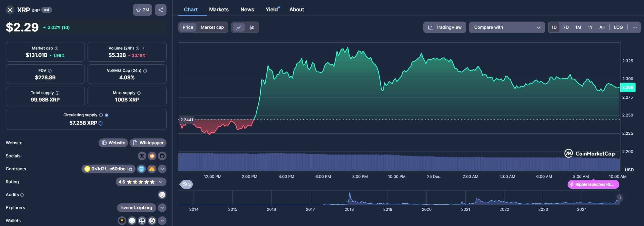Click the range navigator pause handle
The width and height of the screenshot is (644, 226).
pyautogui.click(x=620, y=198)
